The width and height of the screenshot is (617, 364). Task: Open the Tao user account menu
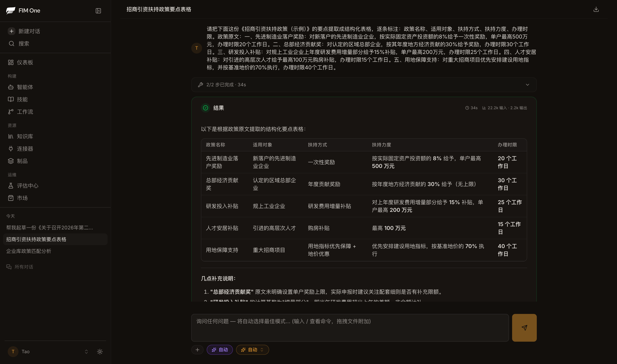click(x=48, y=351)
